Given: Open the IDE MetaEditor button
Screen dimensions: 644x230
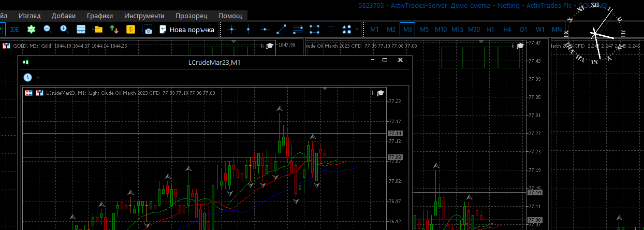Looking at the screenshot, I should (x=14, y=30).
